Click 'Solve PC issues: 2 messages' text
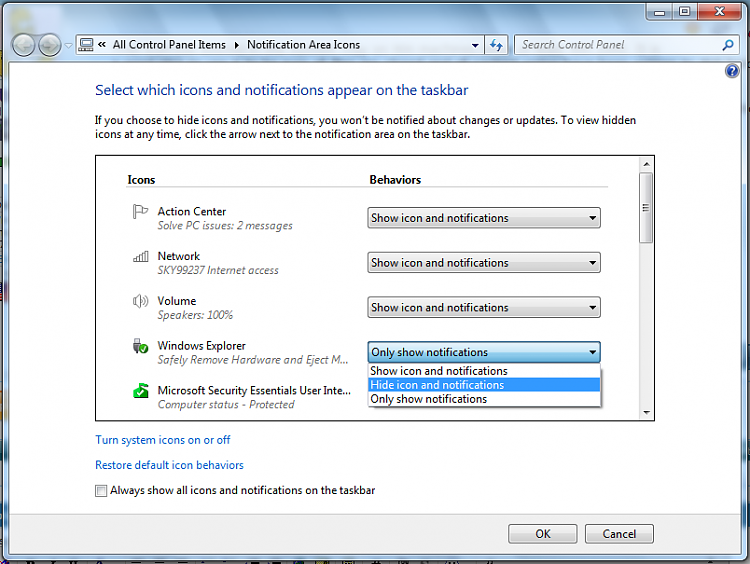 click(225, 225)
